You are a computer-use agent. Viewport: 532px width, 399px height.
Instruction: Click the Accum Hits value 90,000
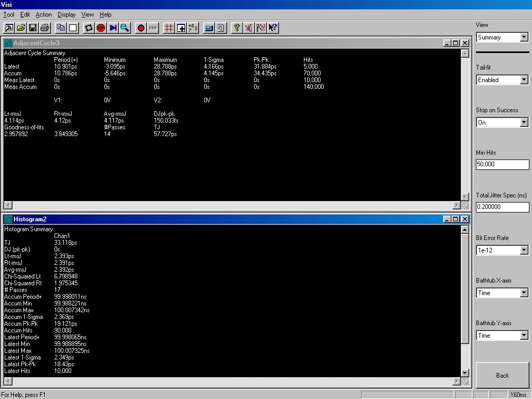(63, 330)
